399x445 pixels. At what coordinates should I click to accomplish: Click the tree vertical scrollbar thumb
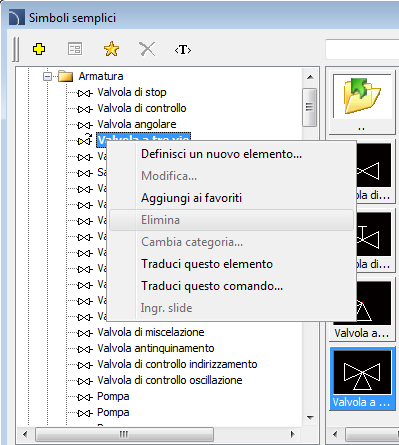pos(310,107)
